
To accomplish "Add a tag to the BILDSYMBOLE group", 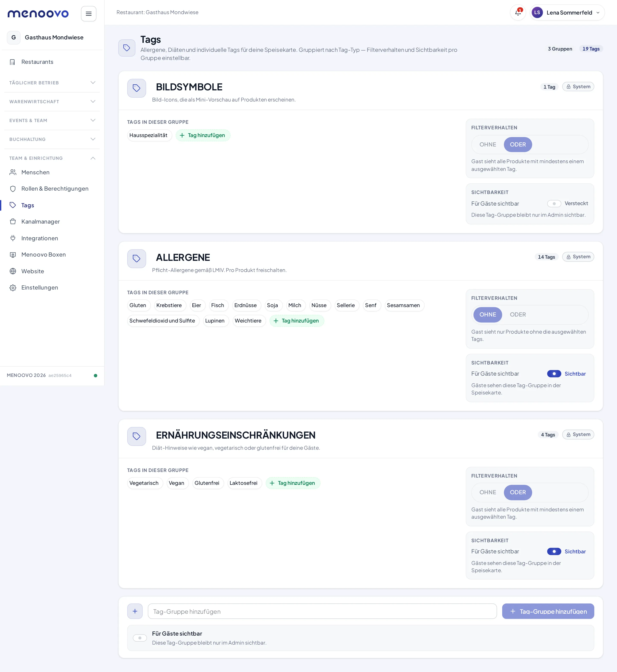I will 203,136.
